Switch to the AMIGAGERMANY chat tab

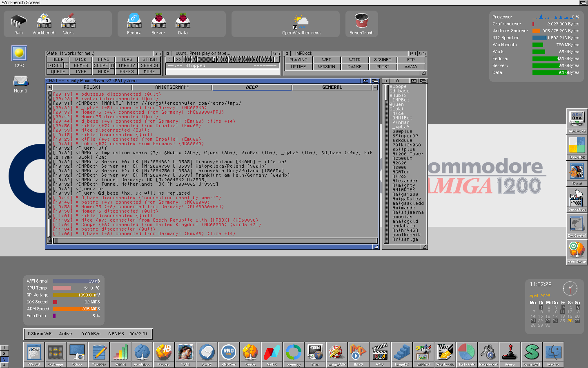tap(172, 88)
